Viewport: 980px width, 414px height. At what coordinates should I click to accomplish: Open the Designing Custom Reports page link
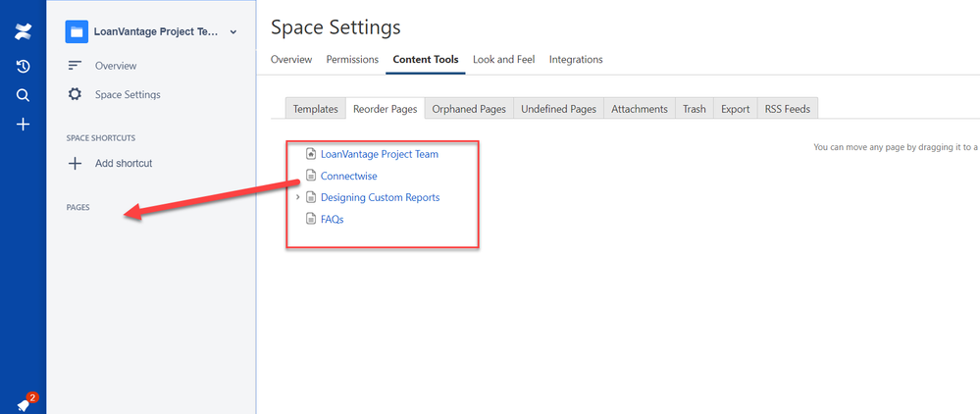coord(380,197)
